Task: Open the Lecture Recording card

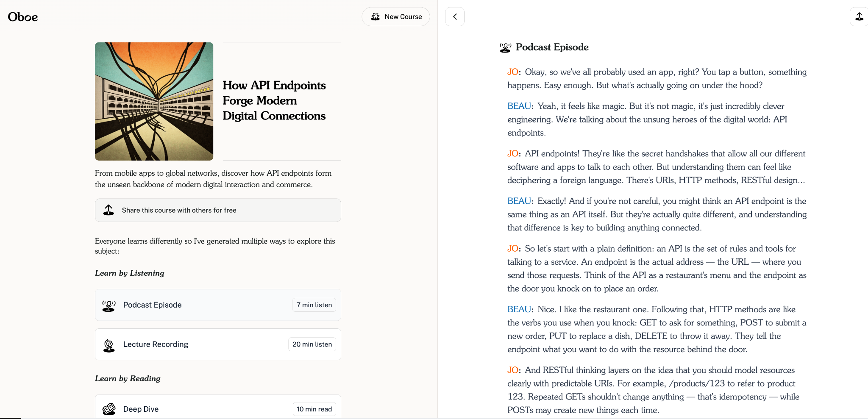Action: coord(218,344)
